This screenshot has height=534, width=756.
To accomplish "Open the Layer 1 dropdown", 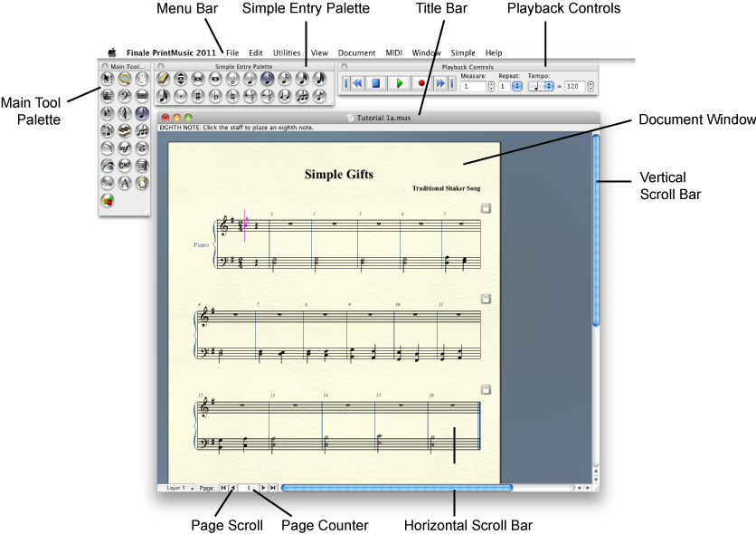I will pyautogui.click(x=176, y=488).
